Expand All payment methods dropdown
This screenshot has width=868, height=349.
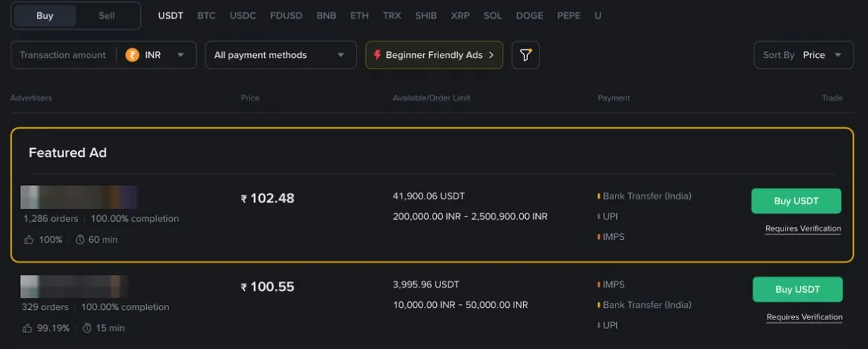(x=281, y=55)
